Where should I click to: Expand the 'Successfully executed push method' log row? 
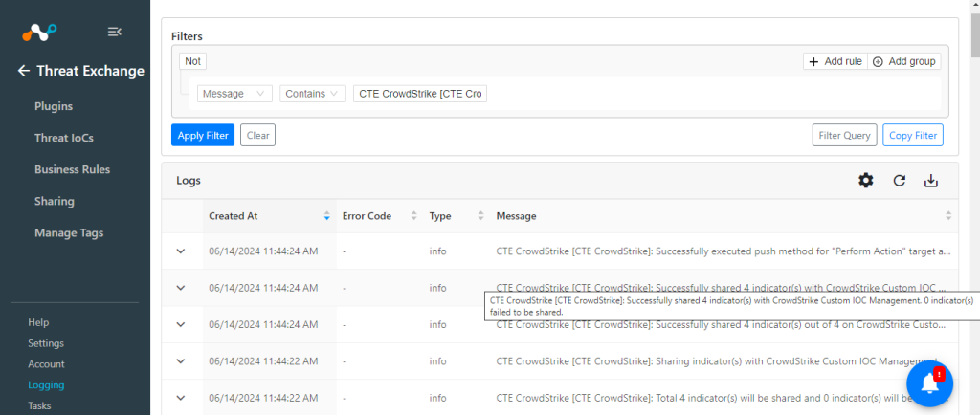point(181,251)
